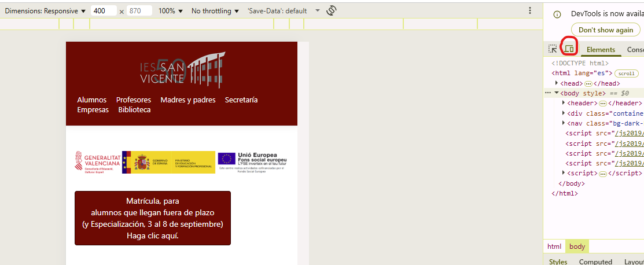Expand the head element node
Screen dimensions: 644x265
557,83
